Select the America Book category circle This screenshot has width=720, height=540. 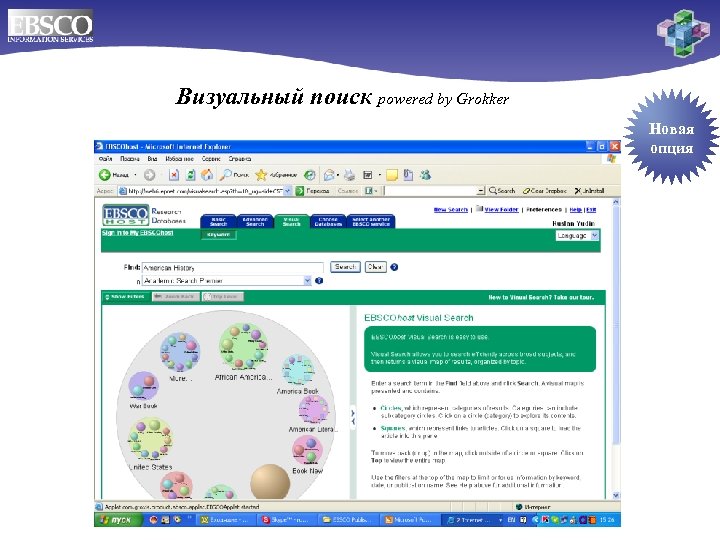298,370
